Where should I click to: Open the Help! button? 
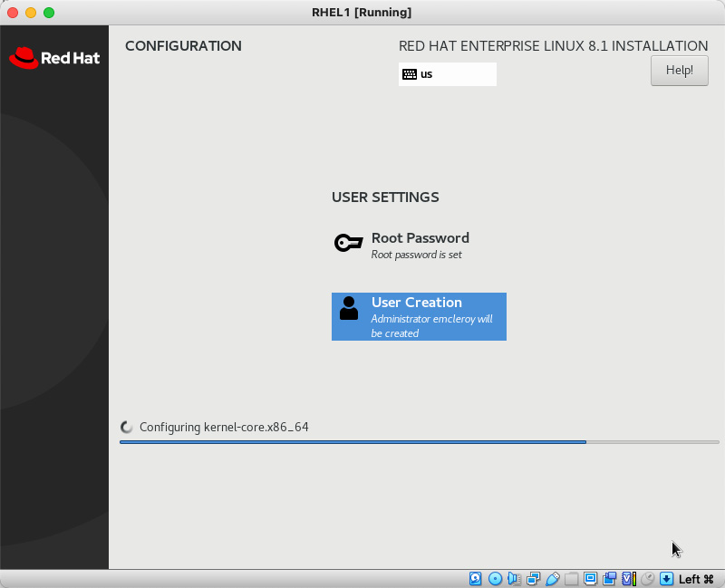(679, 71)
